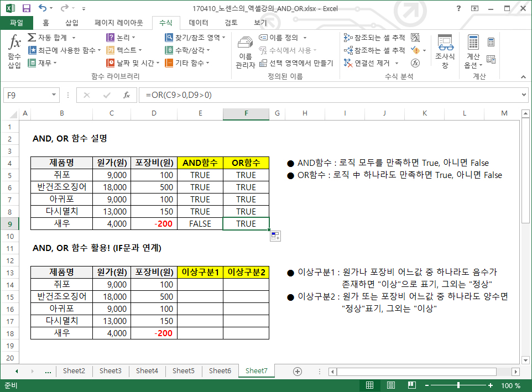This screenshot has height=392, width=532.
Task: Switch to the Insert (삽입) tab
Action: (71, 23)
